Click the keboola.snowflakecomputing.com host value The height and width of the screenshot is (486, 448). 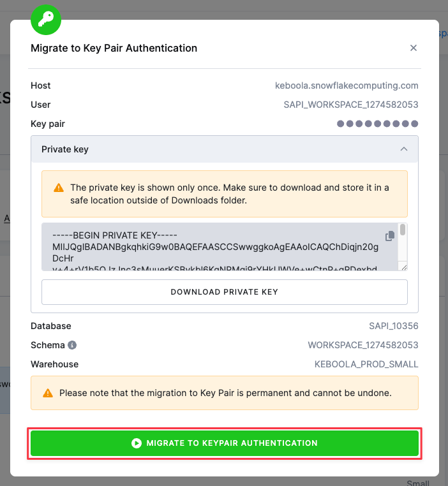click(x=347, y=85)
